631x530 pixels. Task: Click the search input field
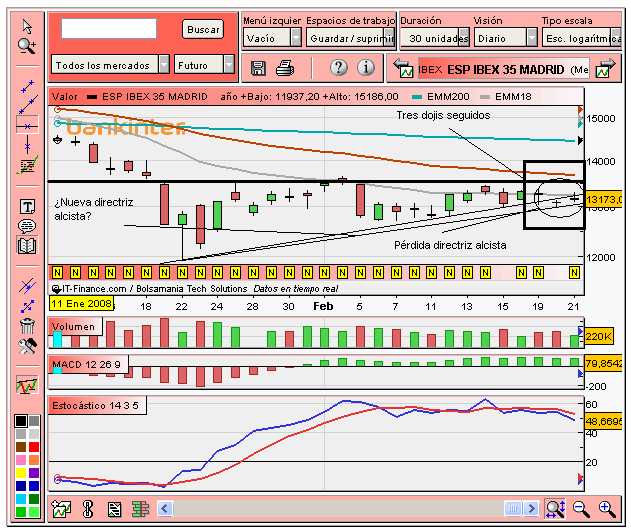pyautogui.click(x=109, y=29)
